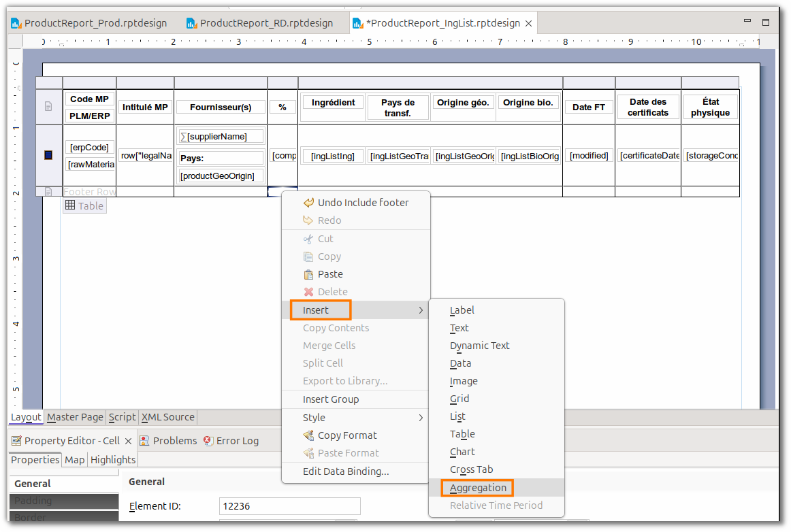Select Aggregation in the Insert submenu

click(x=496, y=488)
